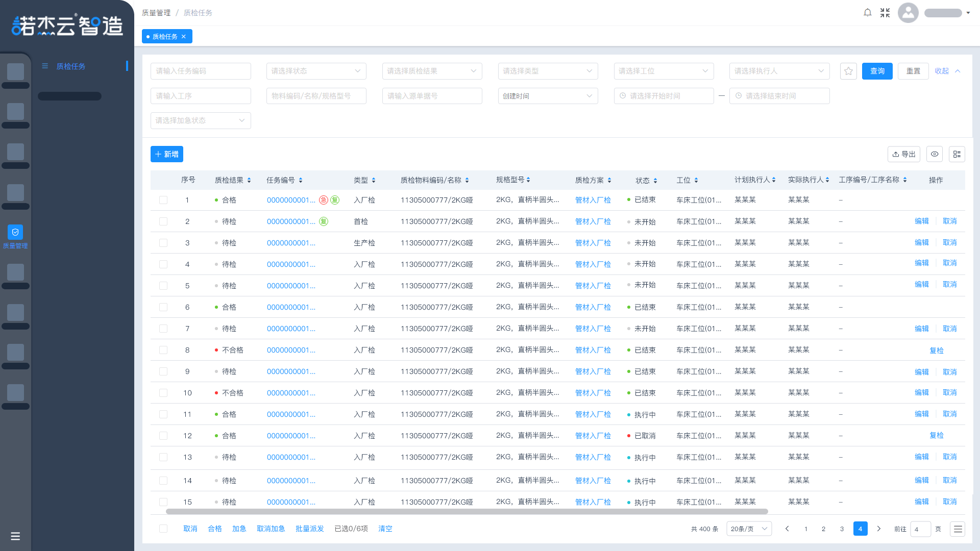The height and width of the screenshot is (551, 980).
Task: Select the 质检任务 sidebar menu item
Action: point(71,66)
